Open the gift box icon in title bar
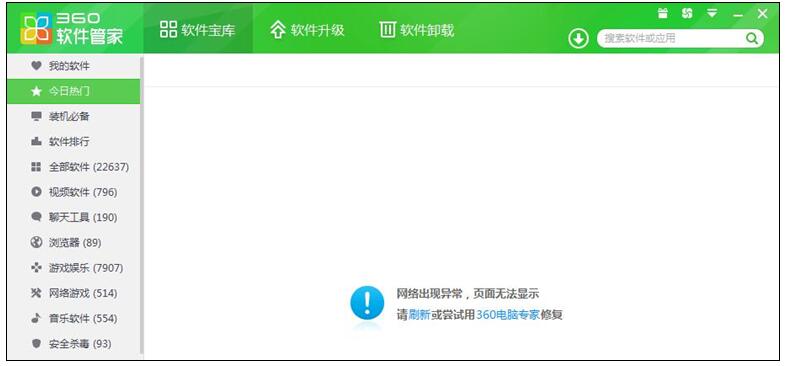Screen dimensions: 786x366 (x=663, y=14)
